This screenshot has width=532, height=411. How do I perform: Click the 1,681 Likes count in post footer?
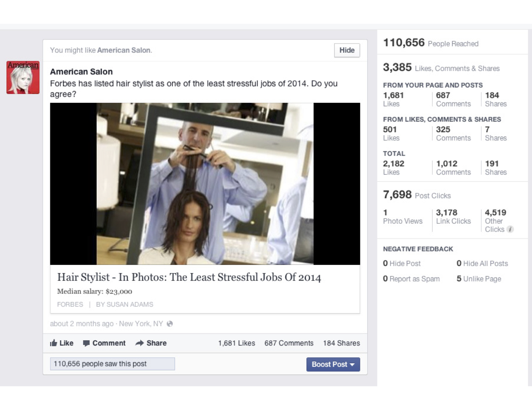click(x=237, y=343)
